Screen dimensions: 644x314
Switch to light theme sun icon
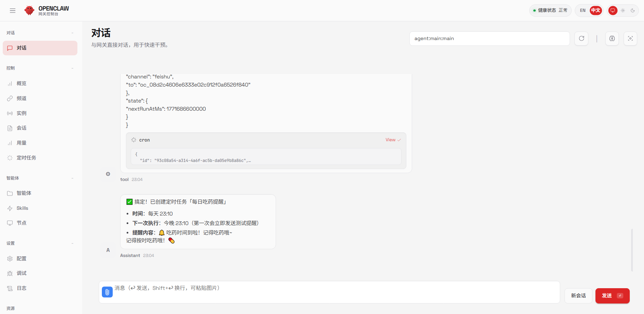pyautogui.click(x=623, y=11)
